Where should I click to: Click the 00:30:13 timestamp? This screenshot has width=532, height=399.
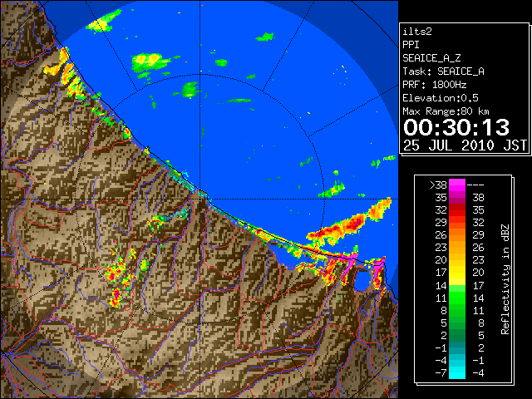456,127
